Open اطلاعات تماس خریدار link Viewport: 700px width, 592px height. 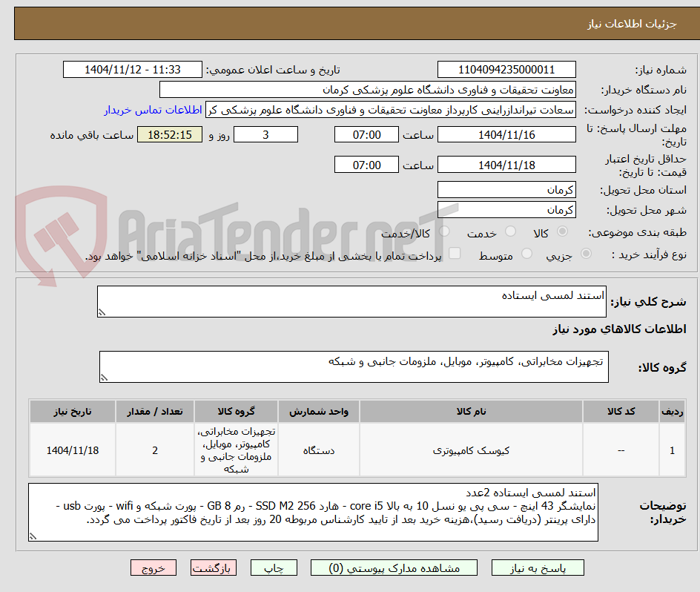click(153, 110)
